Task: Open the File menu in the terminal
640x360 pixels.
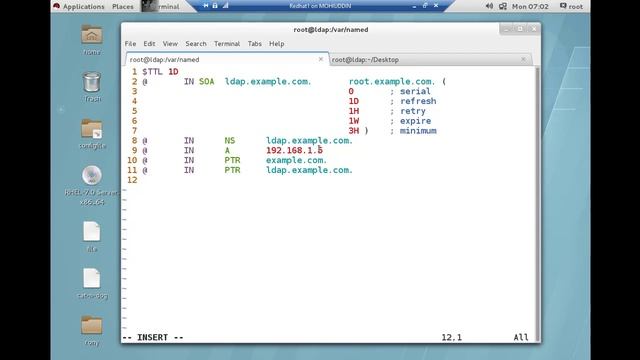Action: [x=130, y=44]
